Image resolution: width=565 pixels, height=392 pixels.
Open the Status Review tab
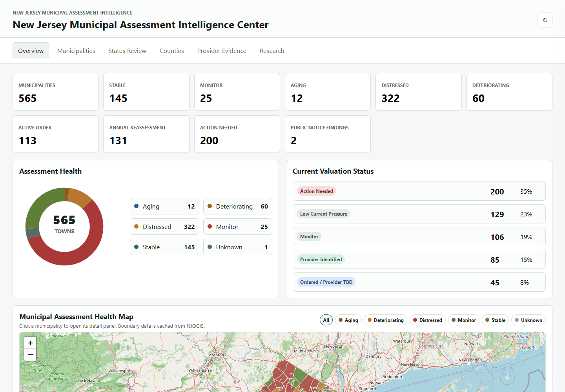127,51
